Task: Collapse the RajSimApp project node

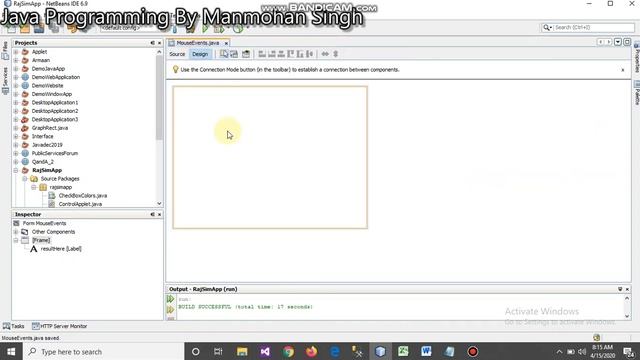Action: tap(16, 170)
